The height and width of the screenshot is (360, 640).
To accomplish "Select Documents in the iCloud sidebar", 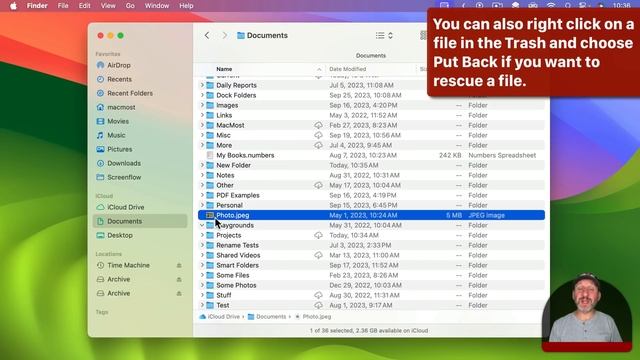I will click(140, 221).
